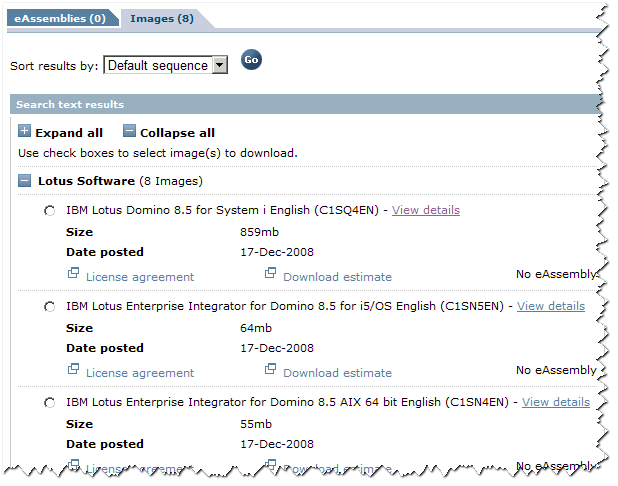Click the Collapse all minus icon

point(129,131)
